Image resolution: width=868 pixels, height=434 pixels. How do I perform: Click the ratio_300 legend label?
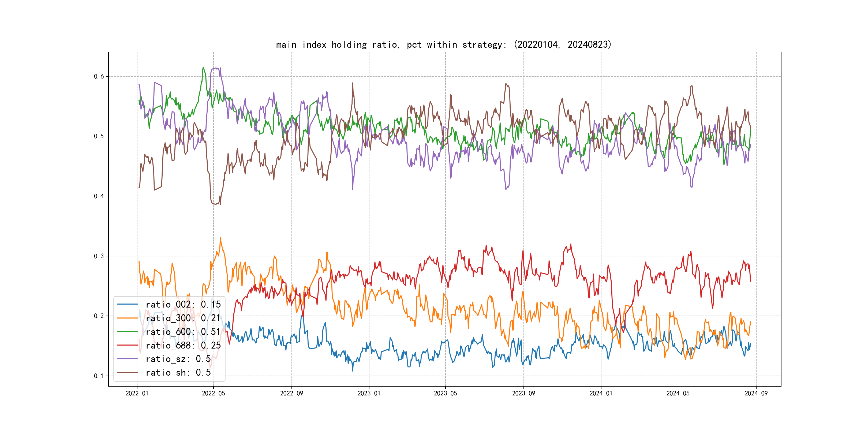(183, 318)
